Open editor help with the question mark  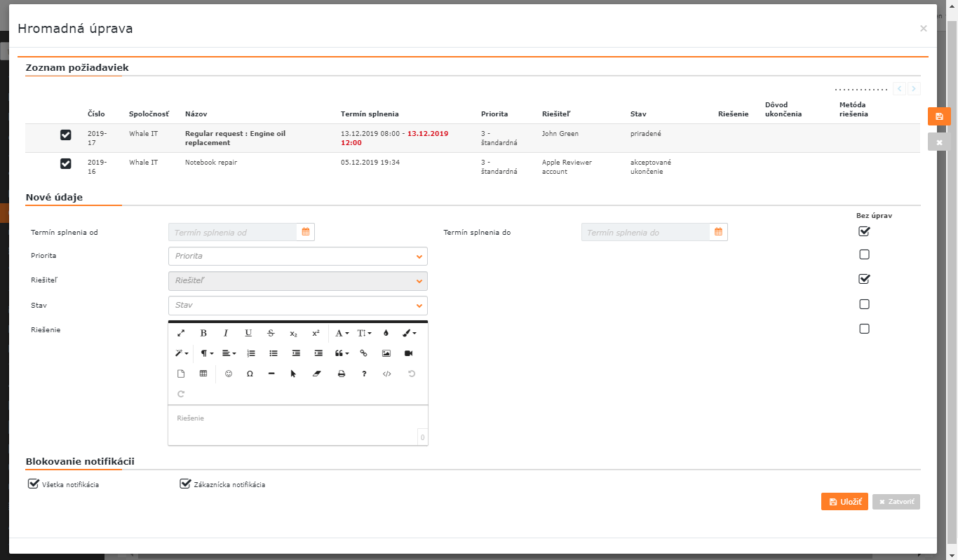(x=364, y=374)
